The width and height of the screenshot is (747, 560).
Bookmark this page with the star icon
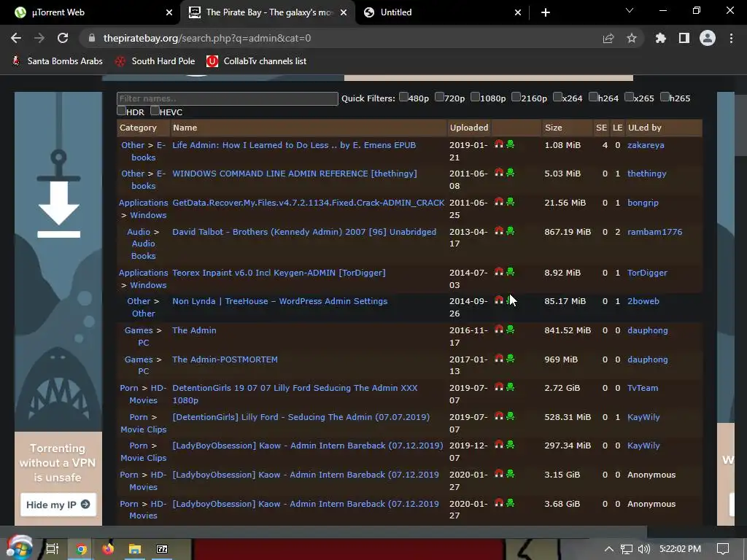tap(632, 38)
